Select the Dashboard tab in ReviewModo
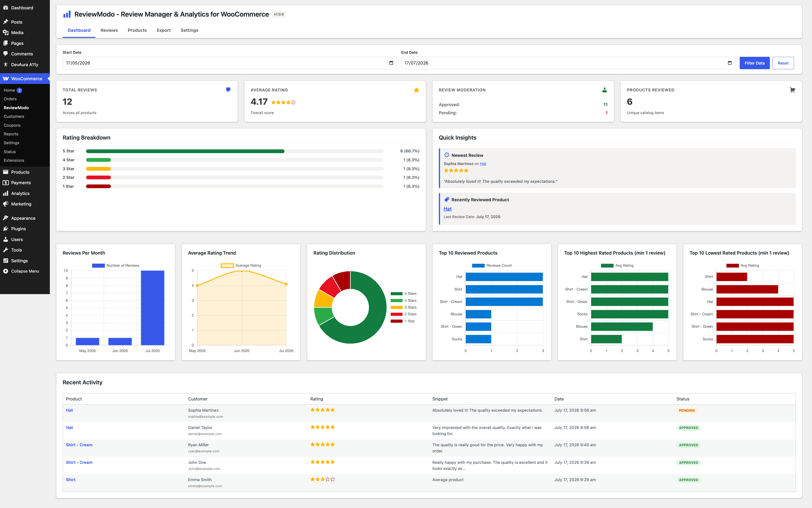This screenshot has width=812, height=508. (79, 30)
